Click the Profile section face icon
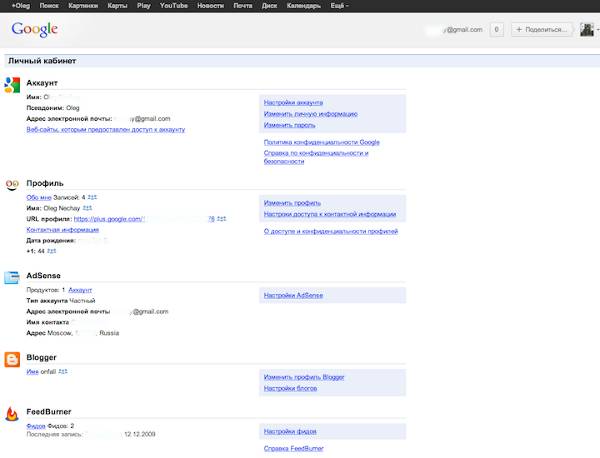Screen dimensions: 600x458 (x=12, y=185)
